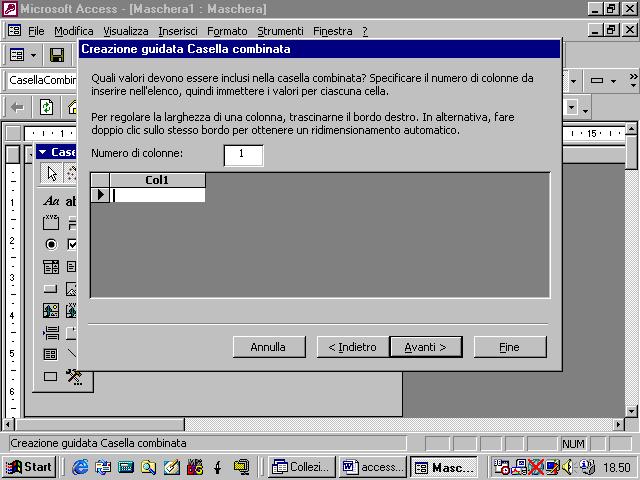Screen dimensions: 640x480
Task: Click the green refresh toolbar icon
Action: (x=46, y=107)
